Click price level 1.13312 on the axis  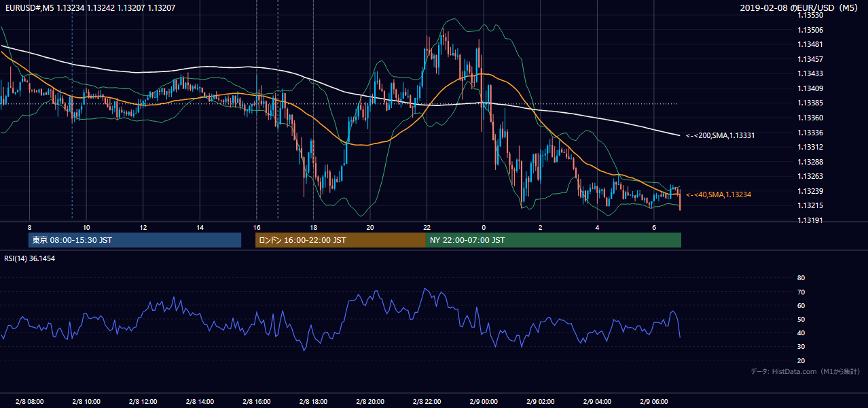pos(810,147)
